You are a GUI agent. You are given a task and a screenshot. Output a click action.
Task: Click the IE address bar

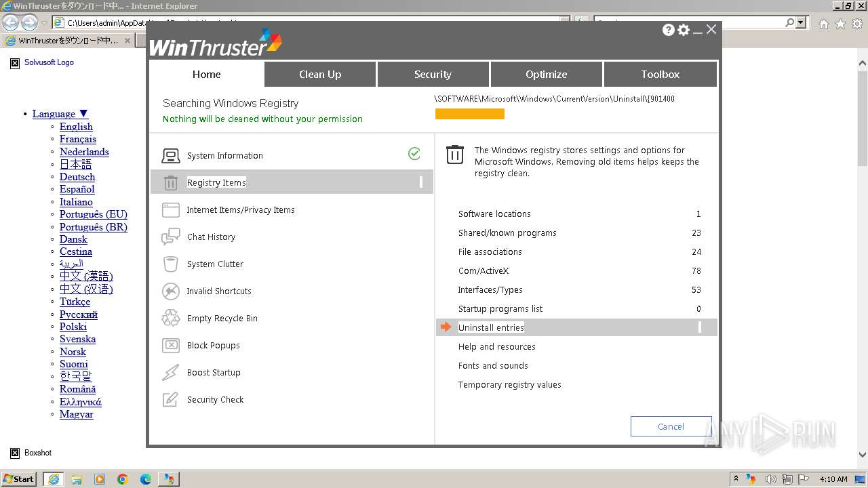point(312,23)
